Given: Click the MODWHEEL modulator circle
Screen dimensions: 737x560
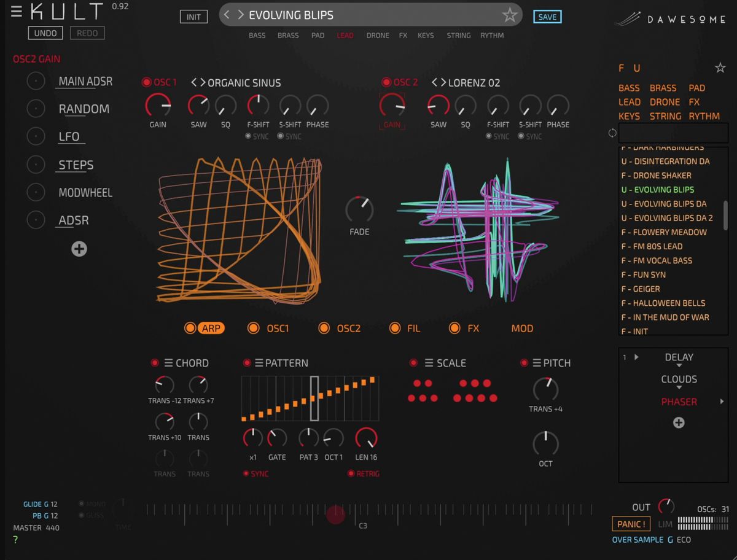Looking at the screenshot, I should coord(36,192).
